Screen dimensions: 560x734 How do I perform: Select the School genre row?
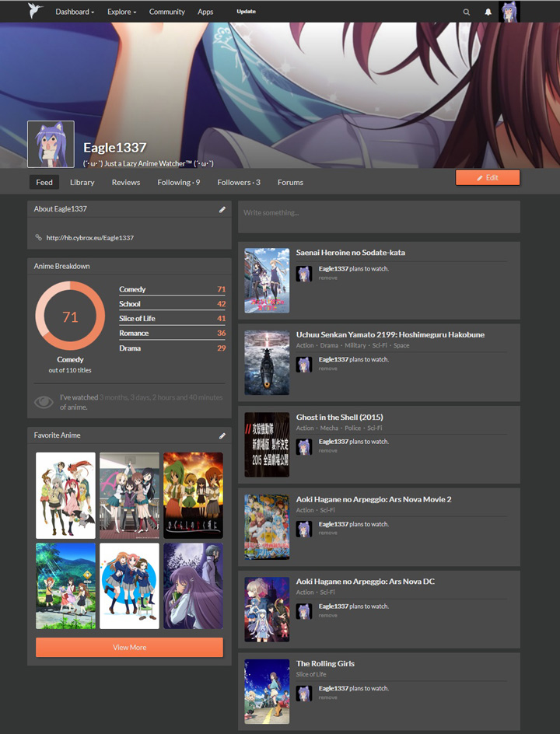tap(173, 304)
